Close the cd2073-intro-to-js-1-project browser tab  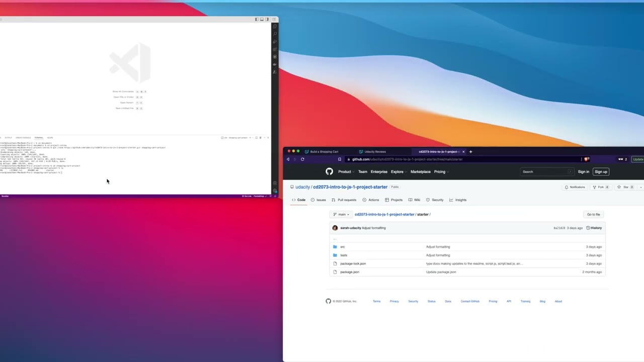pyautogui.click(x=463, y=151)
